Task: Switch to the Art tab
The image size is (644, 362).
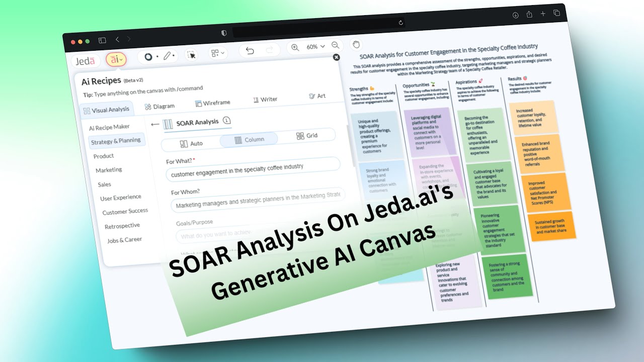Action: point(317,96)
